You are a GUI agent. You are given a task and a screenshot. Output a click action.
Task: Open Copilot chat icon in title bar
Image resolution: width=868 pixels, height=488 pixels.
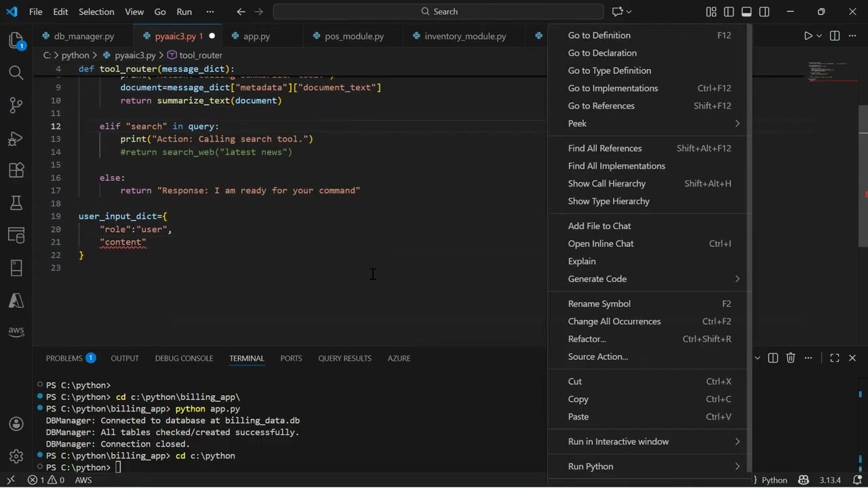(617, 12)
